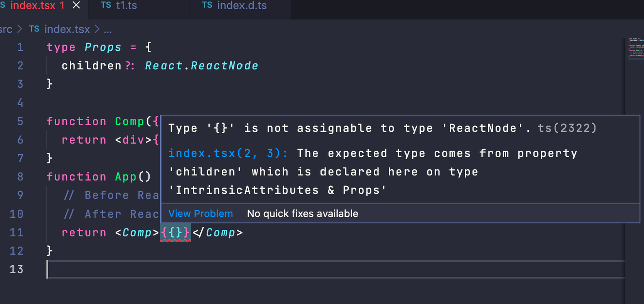Close the index.tsx editor tab
Image resolution: width=644 pixels, height=304 pixels.
(76, 6)
